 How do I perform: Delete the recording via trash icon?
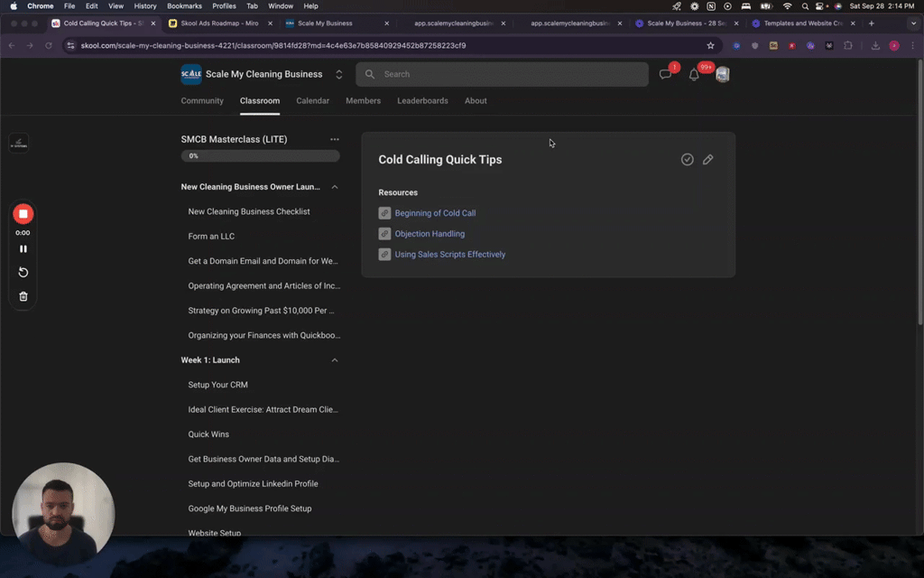[23, 296]
